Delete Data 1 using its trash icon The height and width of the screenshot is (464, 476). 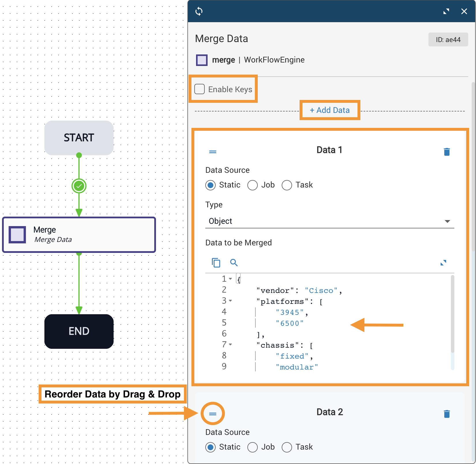tap(447, 152)
